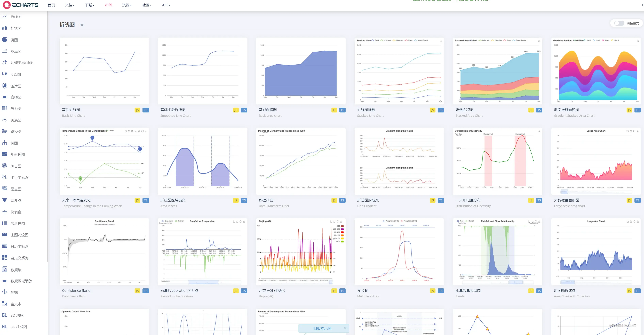Select the 柱状图 bar chart sidebar icon
This screenshot has height=335, width=644.
[4, 28]
